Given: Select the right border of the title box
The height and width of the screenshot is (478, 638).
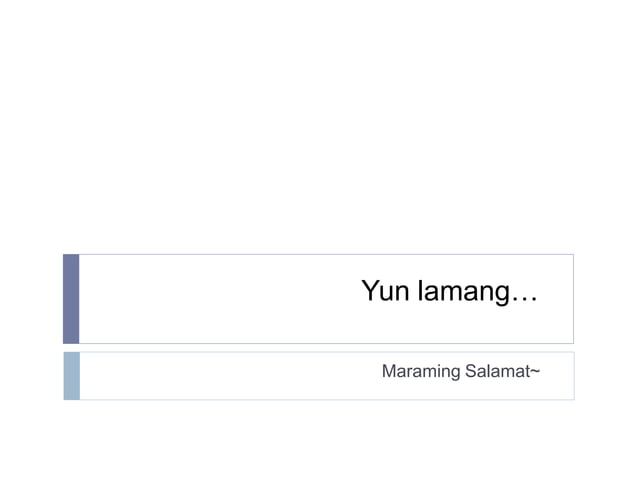Looking at the screenshot, I should [573, 299].
